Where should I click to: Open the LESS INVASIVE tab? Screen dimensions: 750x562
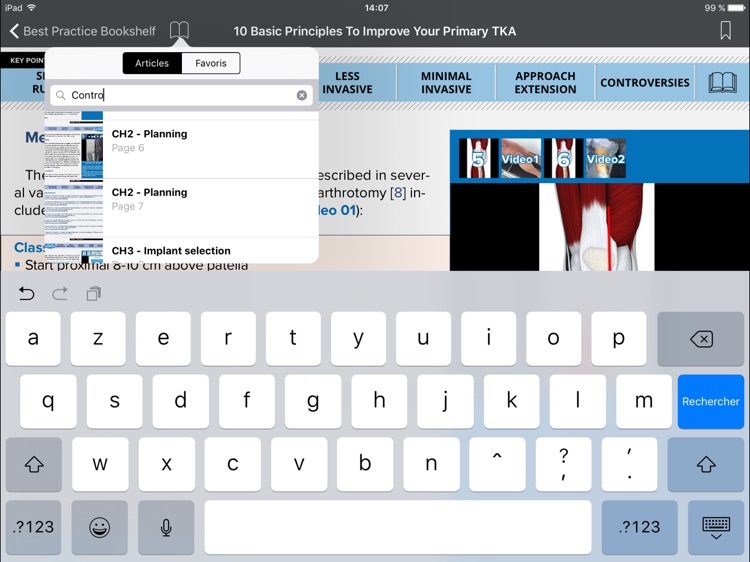click(347, 83)
